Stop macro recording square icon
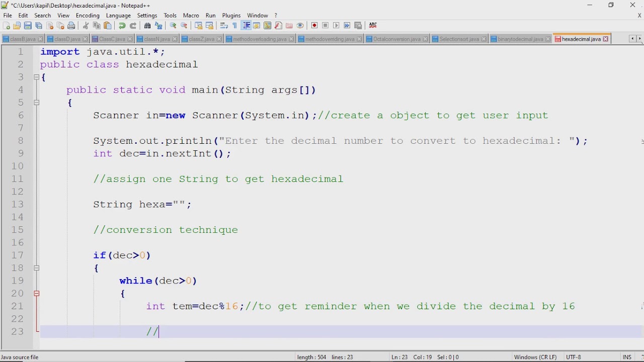Image resolution: width=644 pixels, height=362 pixels. pyautogui.click(x=326, y=26)
